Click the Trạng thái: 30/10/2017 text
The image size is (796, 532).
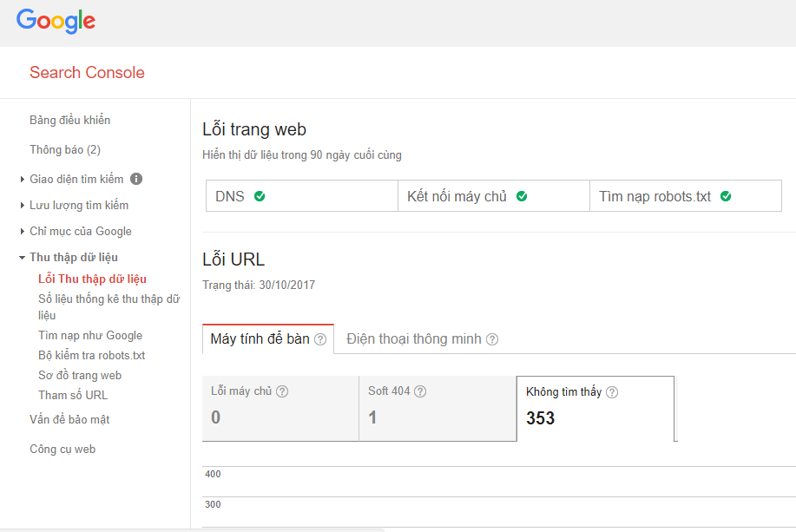259,285
